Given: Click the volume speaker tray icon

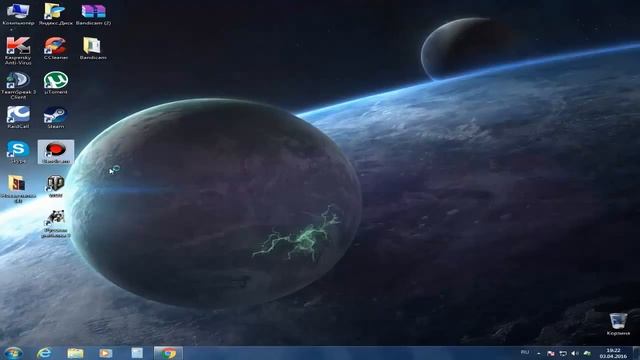Looking at the screenshot, I should click(x=575, y=353).
